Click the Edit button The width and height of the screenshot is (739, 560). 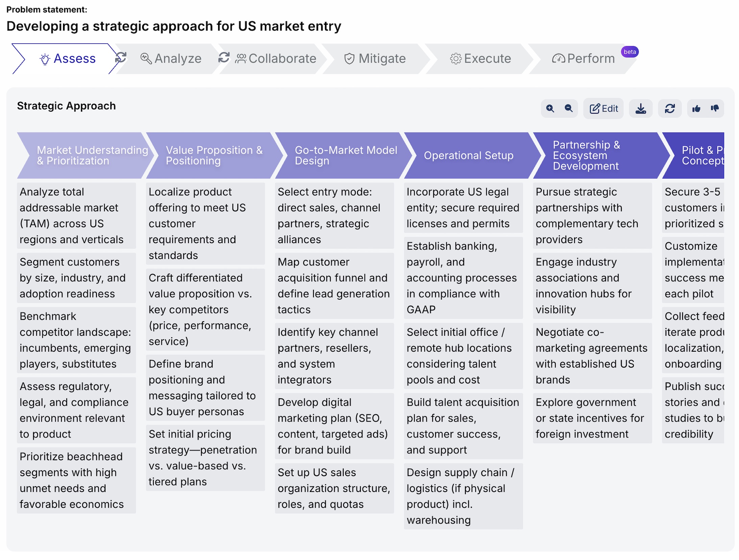tap(603, 109)
